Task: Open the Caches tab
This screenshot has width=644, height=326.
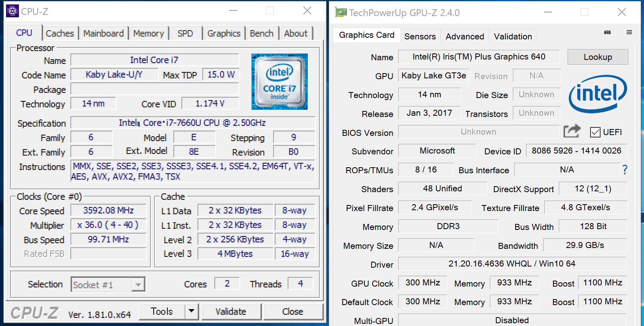Action: [60, 33]
